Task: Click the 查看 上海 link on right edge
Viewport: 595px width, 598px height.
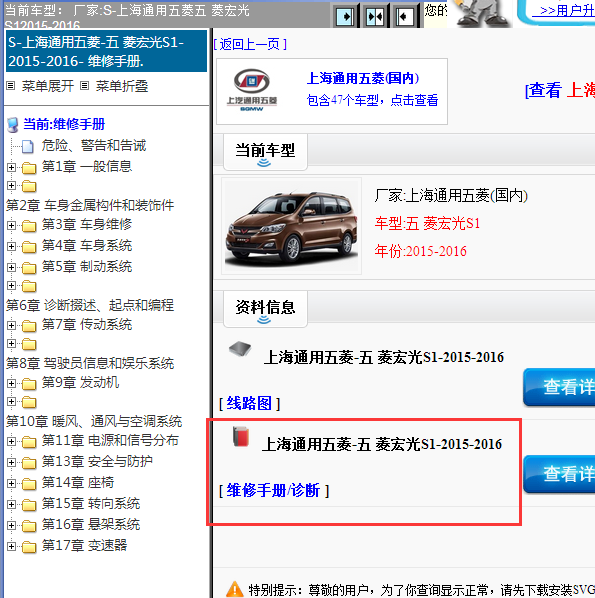Action: 560,90
